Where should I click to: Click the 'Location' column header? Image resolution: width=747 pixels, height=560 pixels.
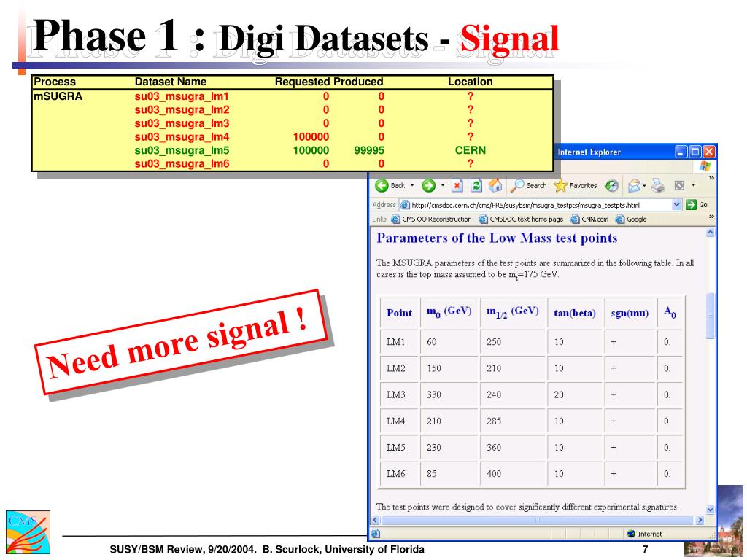coord(471,82)
